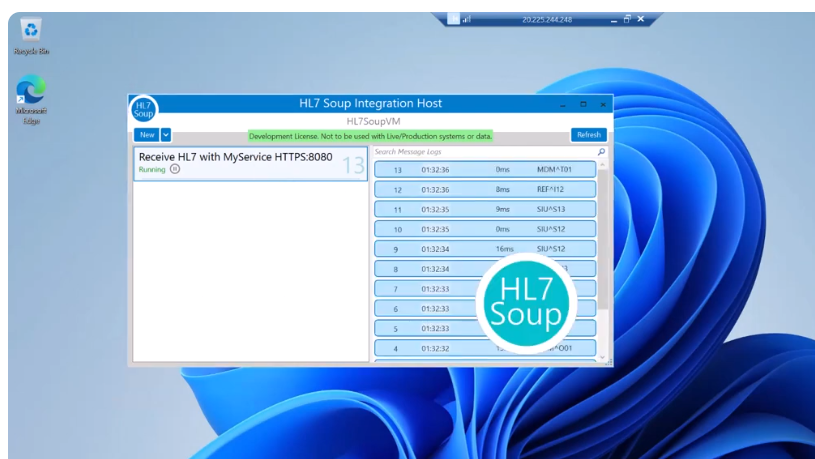Restore down the remote desktop session
Image resolution: width=815 pixels, height=459 pixels.
627,19
